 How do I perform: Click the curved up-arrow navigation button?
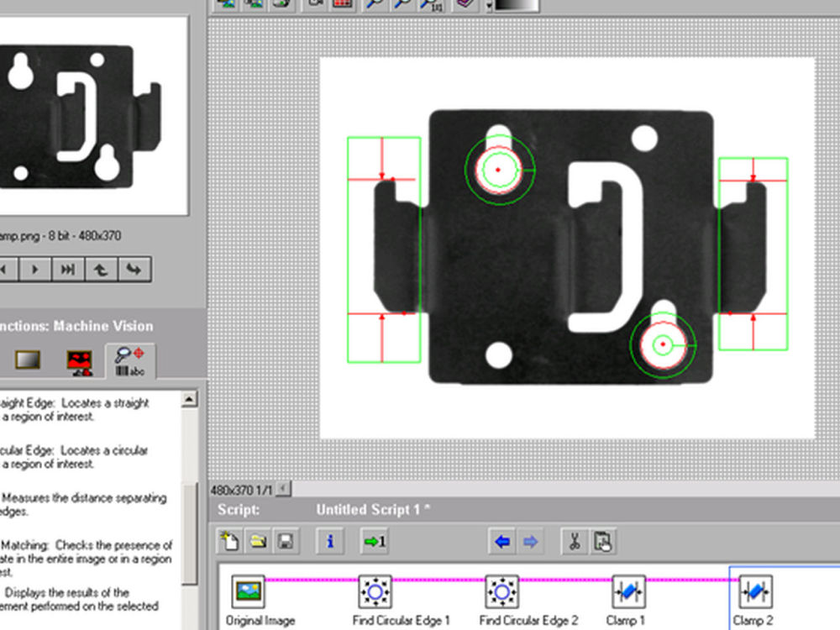[101, 270]
